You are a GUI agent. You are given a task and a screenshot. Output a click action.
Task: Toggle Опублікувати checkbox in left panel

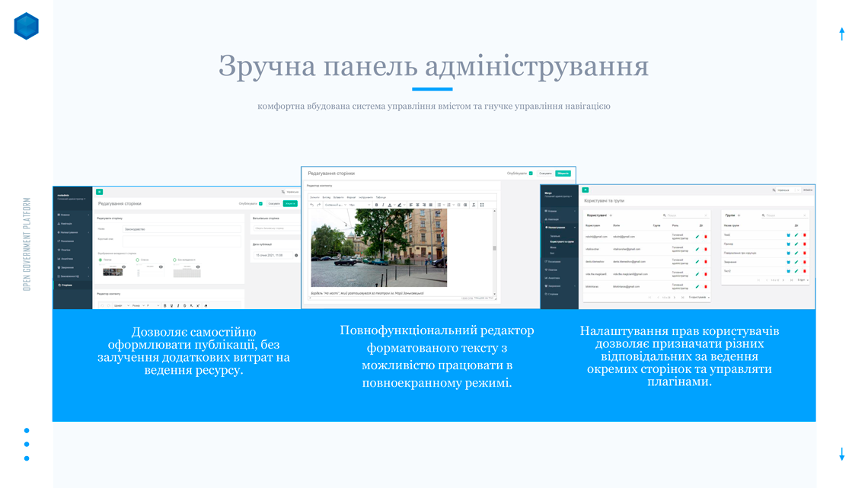click(x=260, y=203)
